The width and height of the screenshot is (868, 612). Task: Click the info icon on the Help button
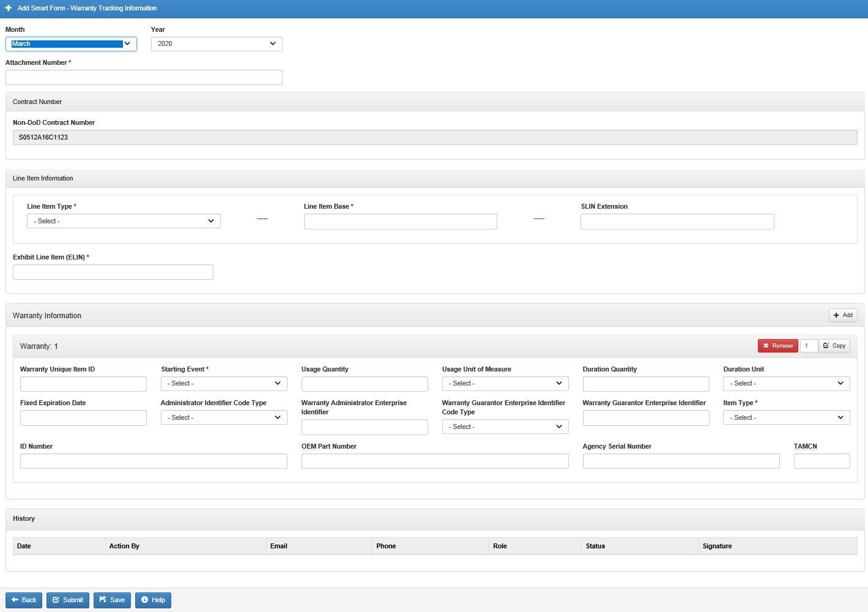coord(144,600)
